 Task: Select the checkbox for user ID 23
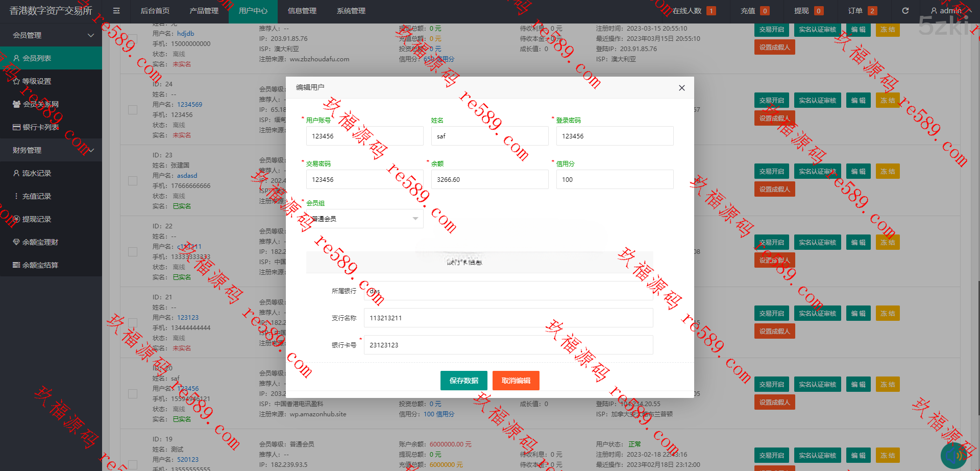(x=133, y=181)
